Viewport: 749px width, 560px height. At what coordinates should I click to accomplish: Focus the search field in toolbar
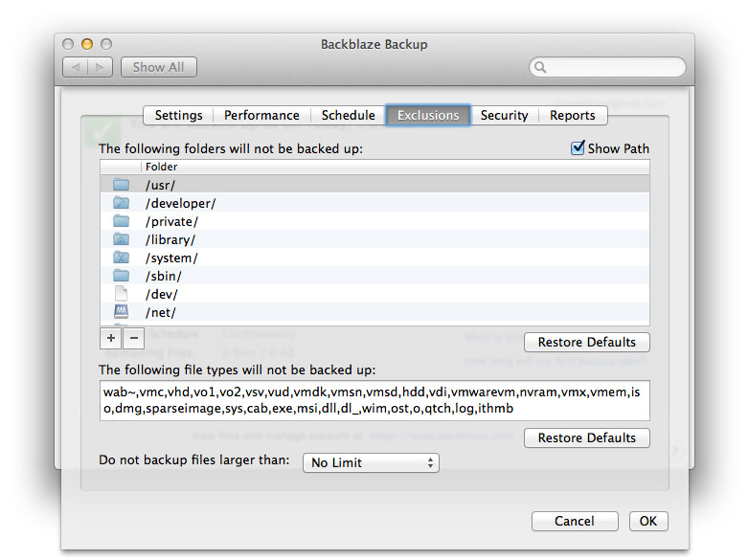607,67
